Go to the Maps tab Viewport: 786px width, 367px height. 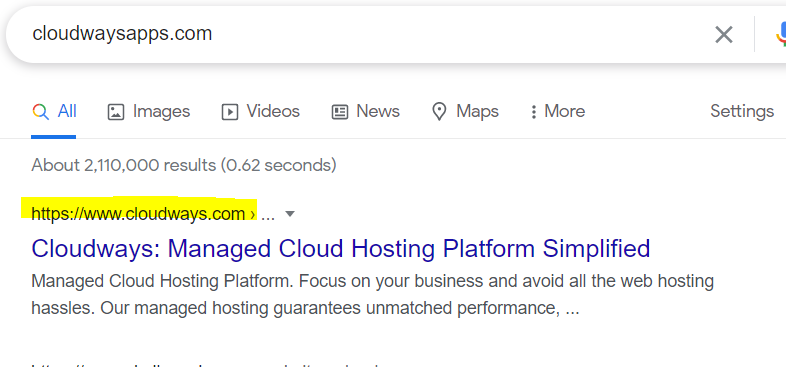point(465,111)
